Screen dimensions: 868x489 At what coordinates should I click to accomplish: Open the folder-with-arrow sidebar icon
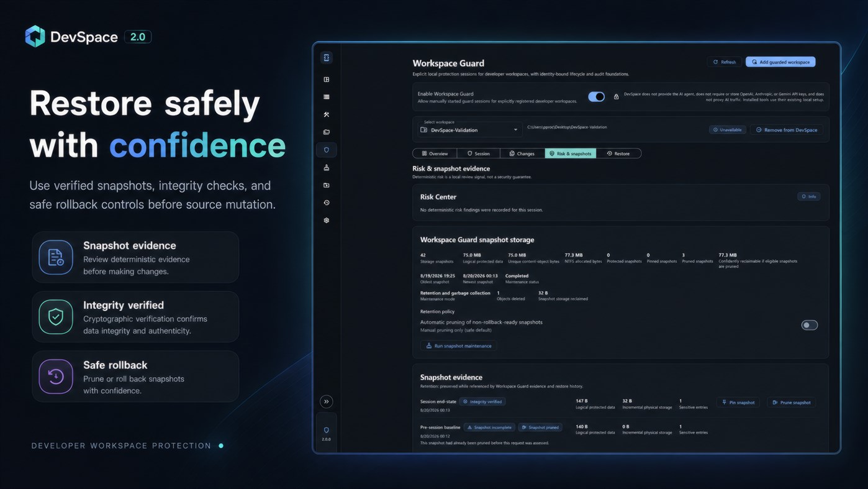pyautogui.click(x=327, y=185)
